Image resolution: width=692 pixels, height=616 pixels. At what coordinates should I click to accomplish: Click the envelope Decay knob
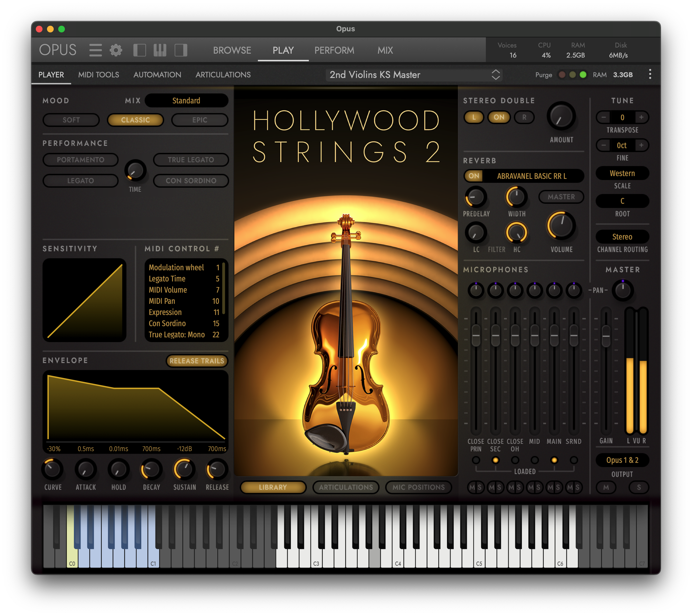(151, 470)
